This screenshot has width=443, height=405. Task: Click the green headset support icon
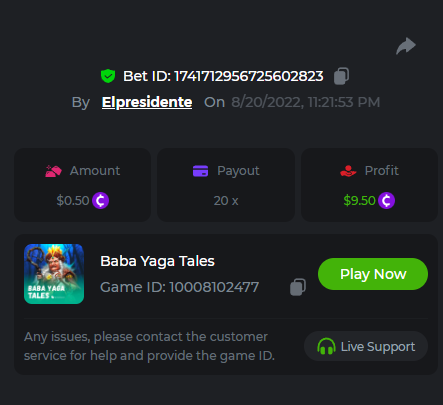(326, 346)
